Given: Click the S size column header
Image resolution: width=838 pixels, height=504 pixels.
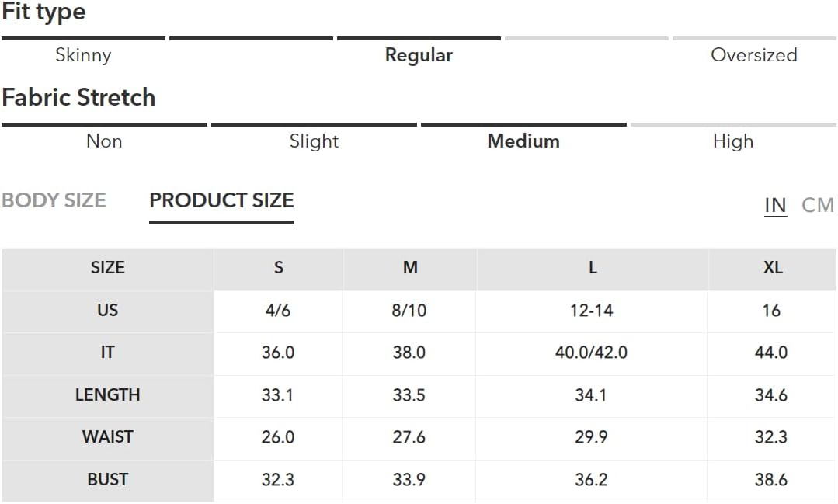Looking at the screenshot, I should 279,268.
